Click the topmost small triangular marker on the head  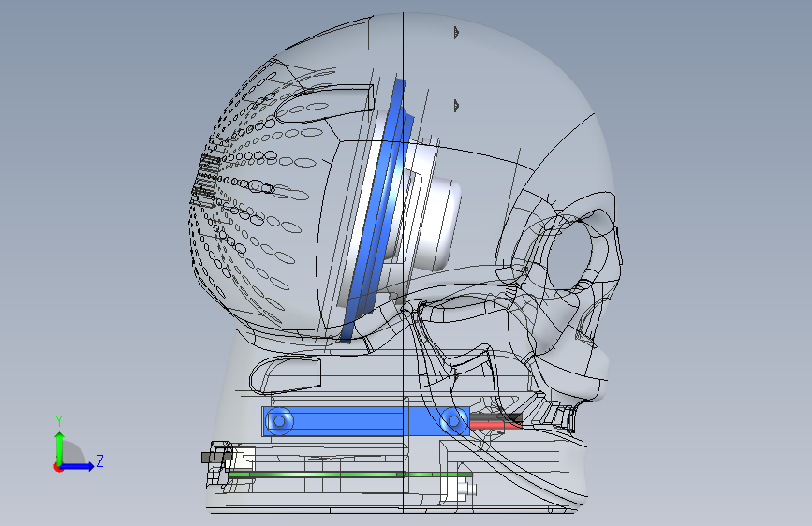[x=456, y=33]
